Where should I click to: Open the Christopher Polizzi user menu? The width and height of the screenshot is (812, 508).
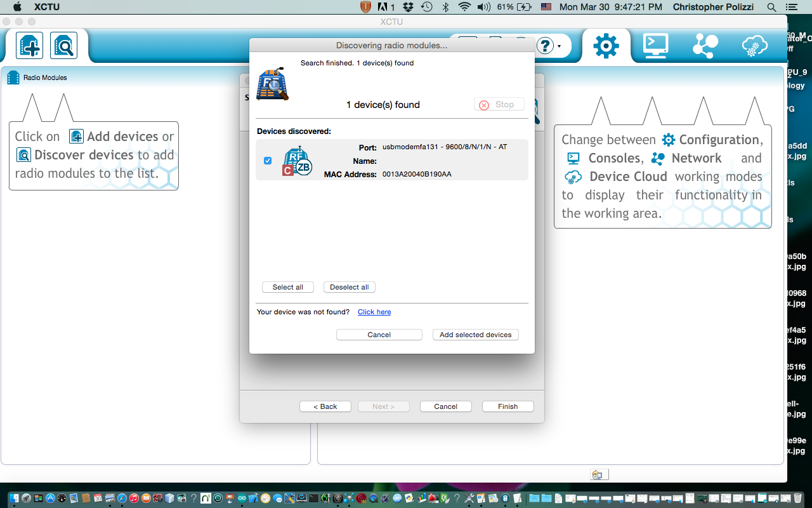713,7
